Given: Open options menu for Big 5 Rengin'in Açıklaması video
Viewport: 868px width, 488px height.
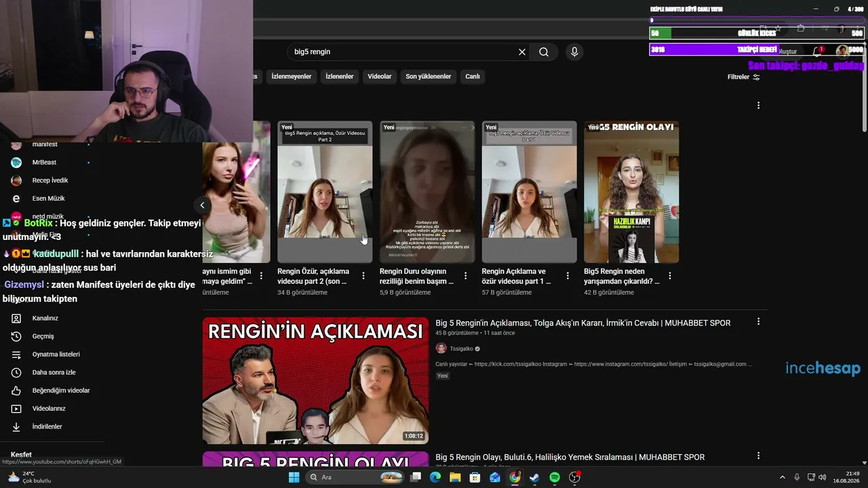Looking at the screenshot, I should point(758,321).
